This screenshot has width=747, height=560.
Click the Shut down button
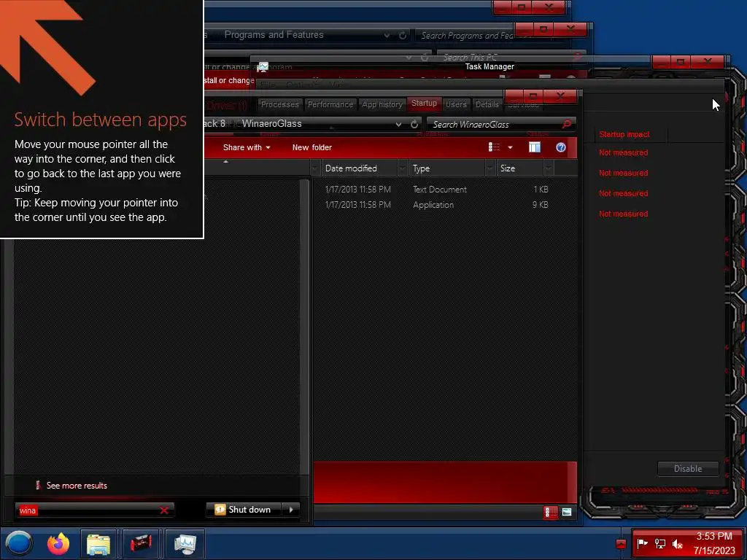tap(243, 510)
